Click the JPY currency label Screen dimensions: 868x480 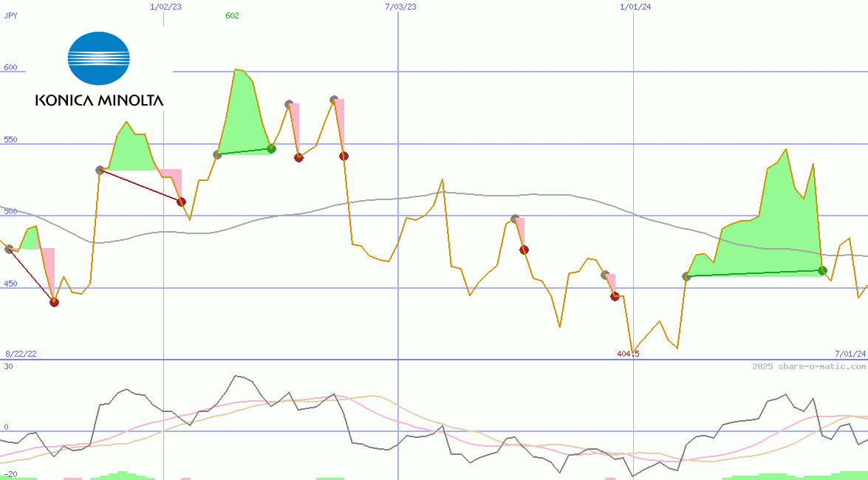coord(10,16)
